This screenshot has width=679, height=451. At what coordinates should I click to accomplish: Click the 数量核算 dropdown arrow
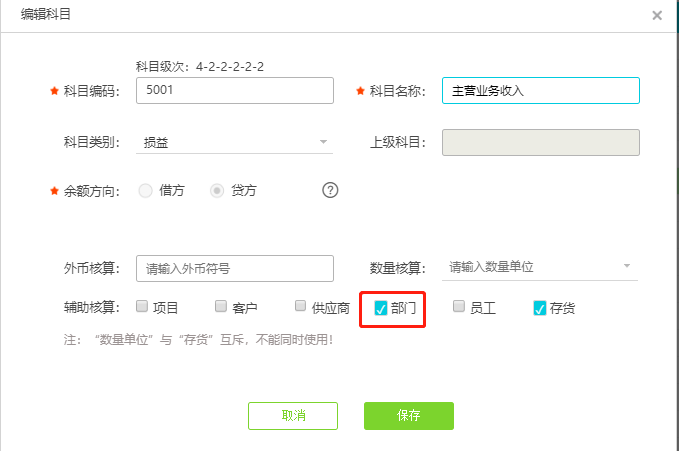627,267
